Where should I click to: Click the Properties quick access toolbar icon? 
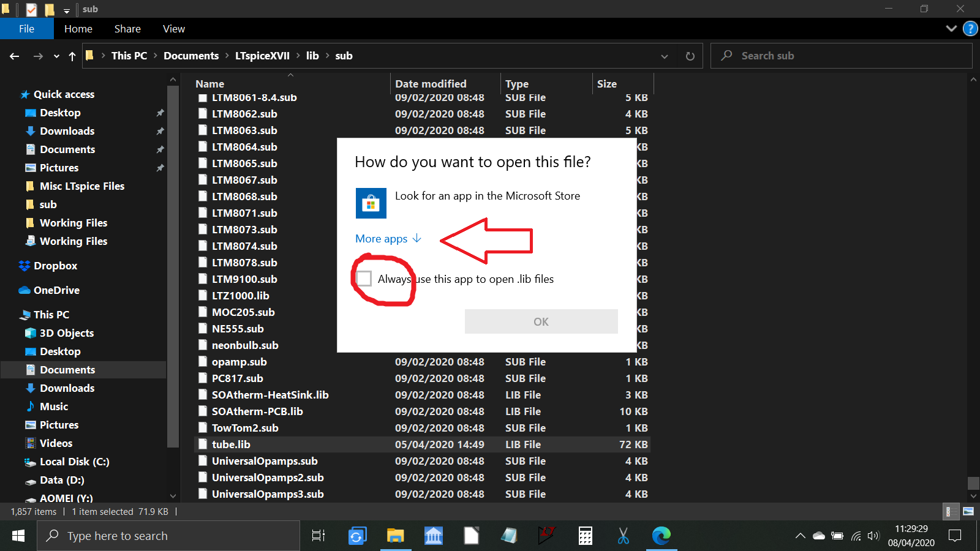pos(31,9)
